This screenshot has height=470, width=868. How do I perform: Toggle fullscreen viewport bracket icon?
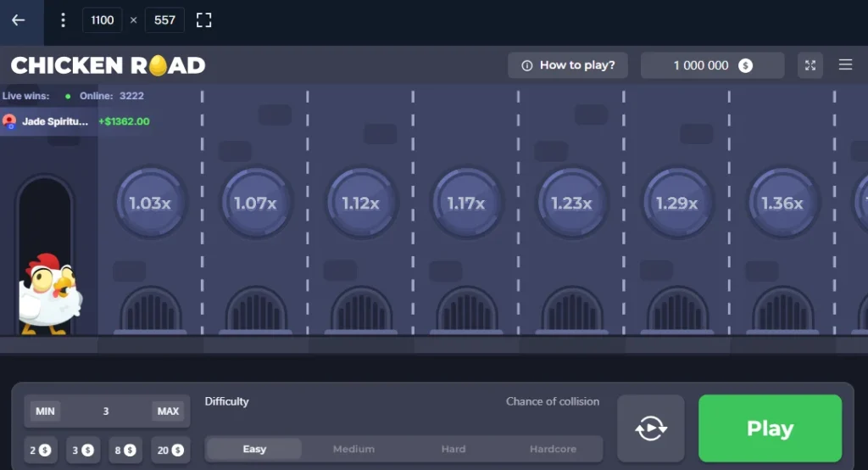click(x=203, y=20)
